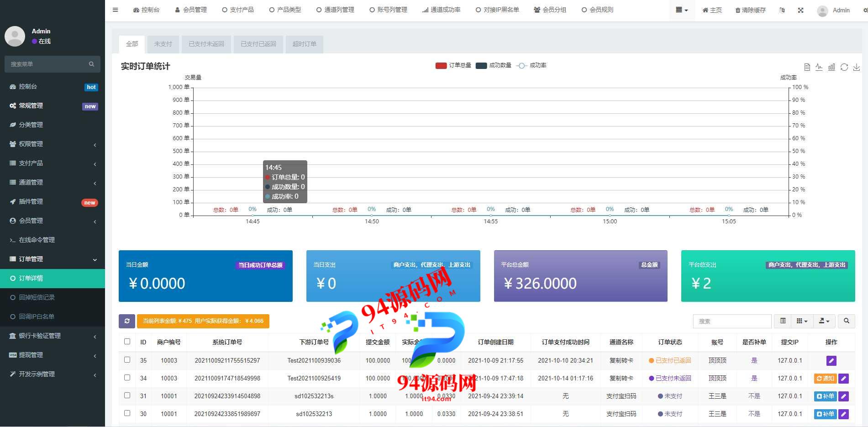
Task: Switch to 已支付已返回 tab
Action: tap(258, 44)
